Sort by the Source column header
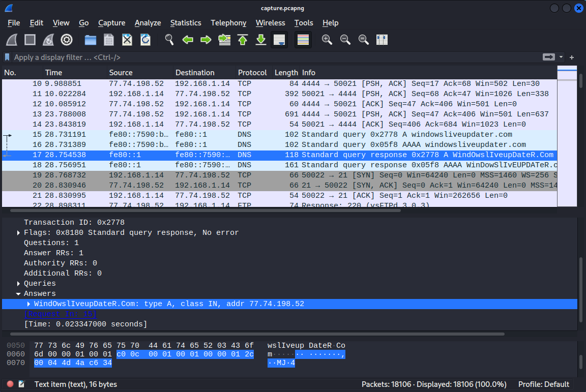586x392 pixels. [140, 73]
